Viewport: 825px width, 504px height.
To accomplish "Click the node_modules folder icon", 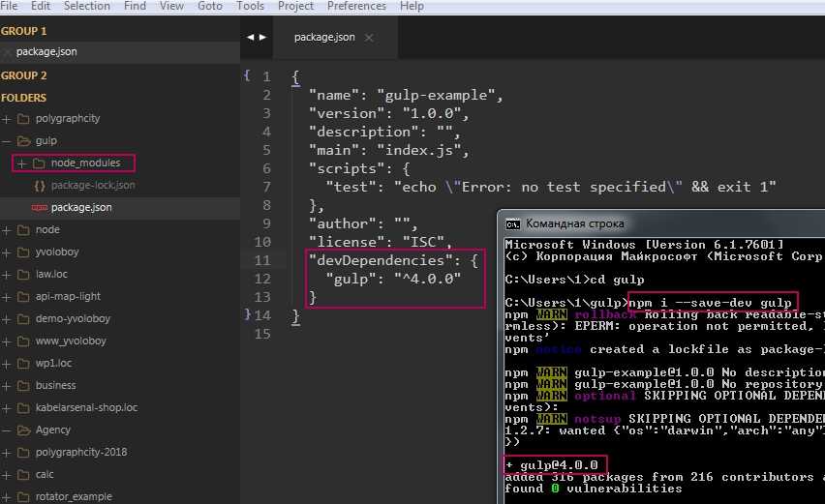I will click(x=39, y=163).
